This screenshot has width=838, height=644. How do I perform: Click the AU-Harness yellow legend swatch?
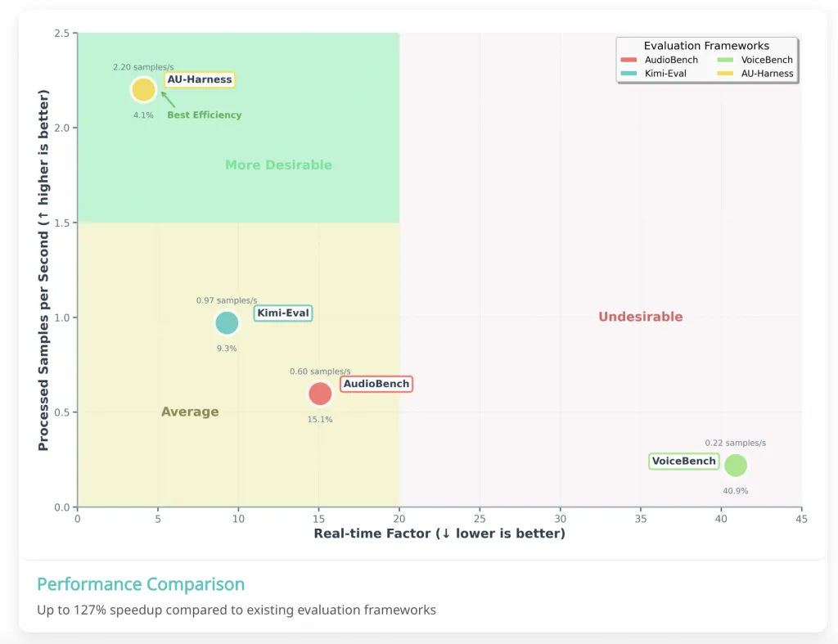pos(724,74)
